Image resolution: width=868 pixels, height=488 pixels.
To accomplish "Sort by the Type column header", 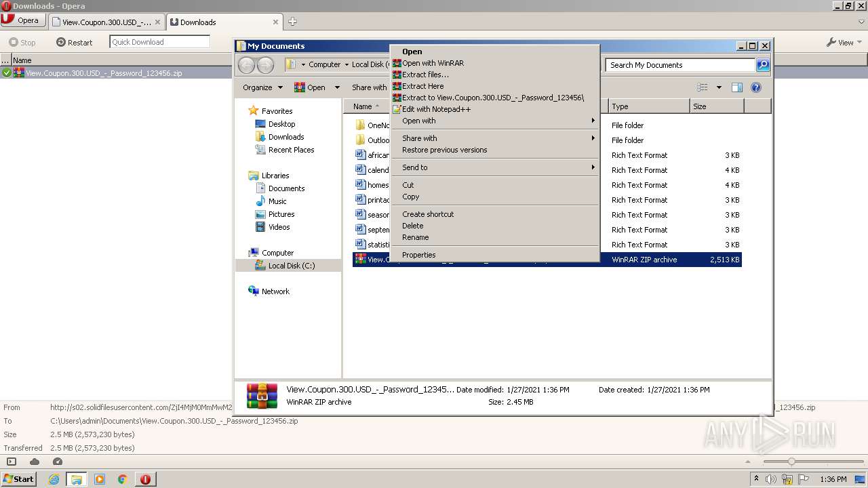I will 648,106.
